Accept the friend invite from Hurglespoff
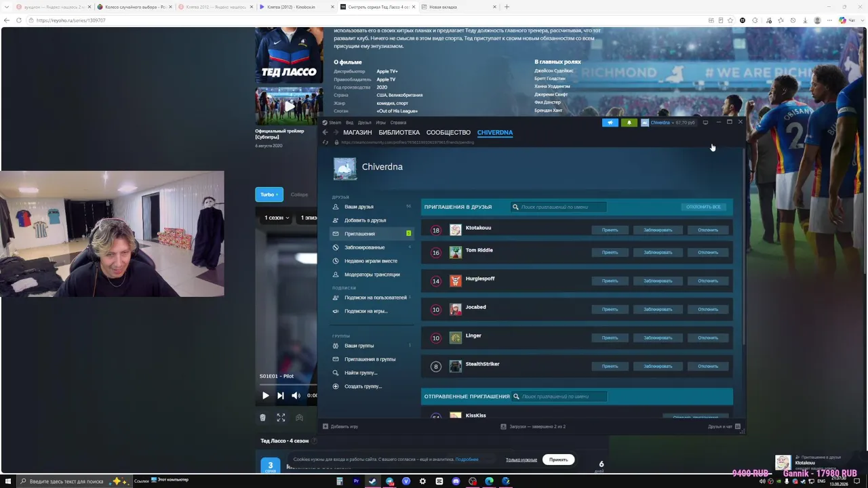Screen dimensions: 868x488 610,281
